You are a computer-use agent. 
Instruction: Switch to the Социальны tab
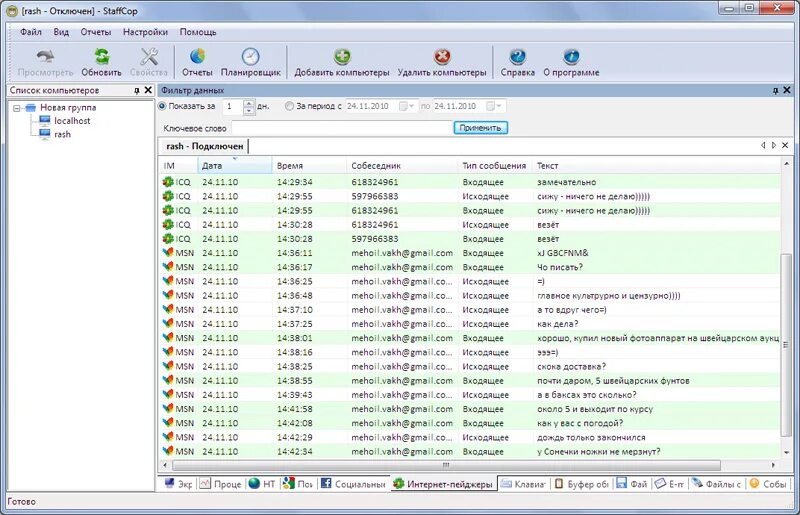353,484
